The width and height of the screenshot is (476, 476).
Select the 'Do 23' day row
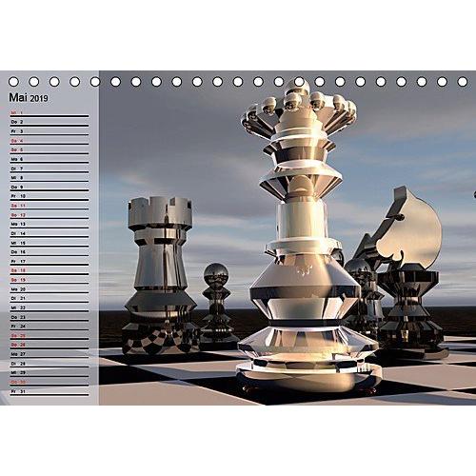(50, 318)
